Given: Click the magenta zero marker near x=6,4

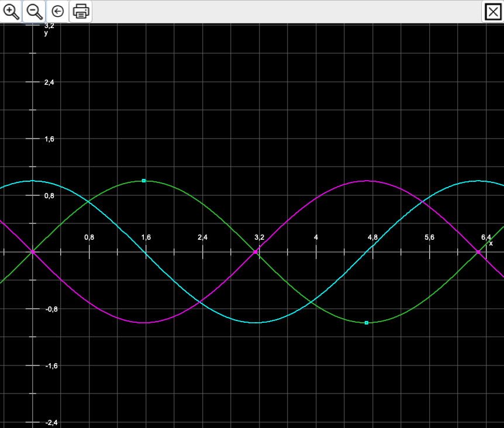Looking at the screenshot, I should pos(478,252).
